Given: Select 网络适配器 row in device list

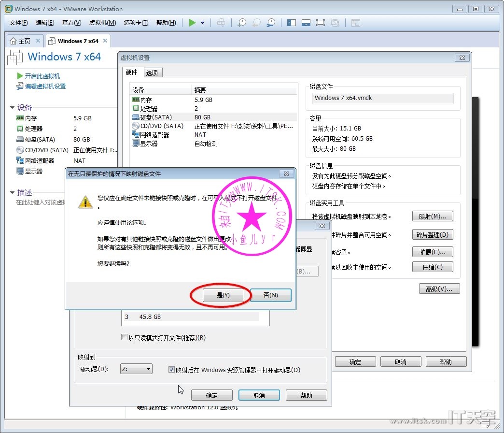Looking at the screenshot, I should (154, 135).
